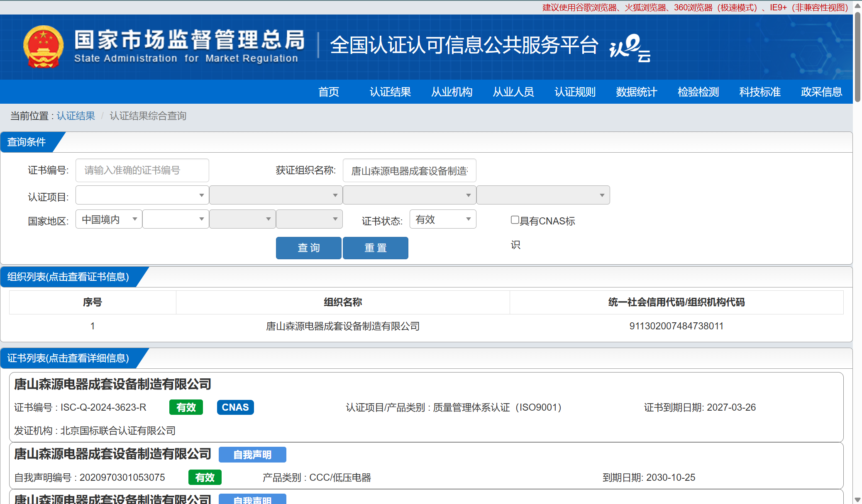862x504 pixels.
Task: Open fourth 认证项目 dropdown
Action: [x=543, y=195]
